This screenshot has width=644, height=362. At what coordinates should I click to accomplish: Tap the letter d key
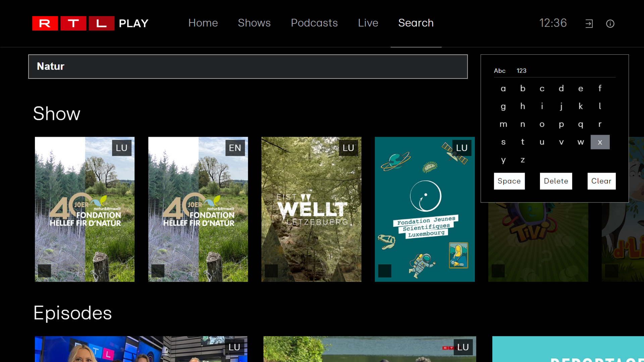coord(561,88)
